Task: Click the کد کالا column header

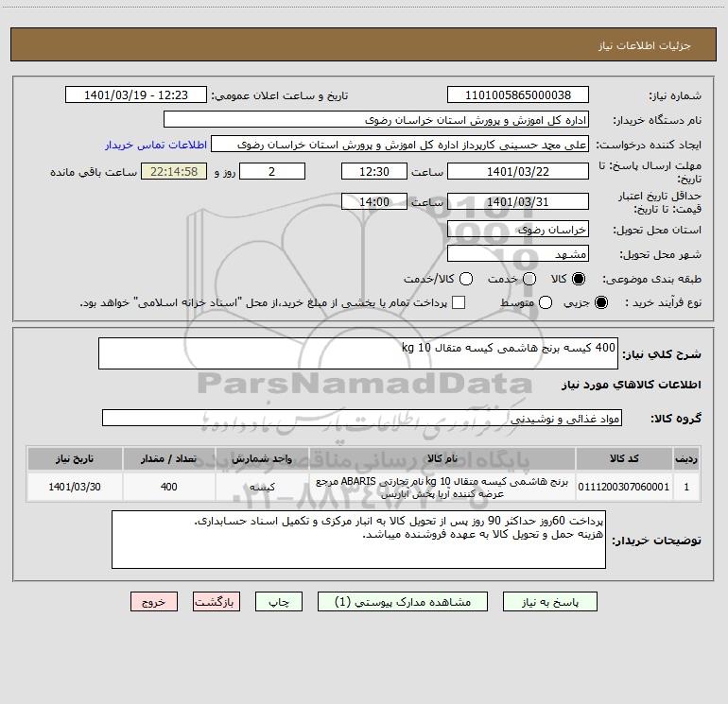Action: click(x=624, y=458)
